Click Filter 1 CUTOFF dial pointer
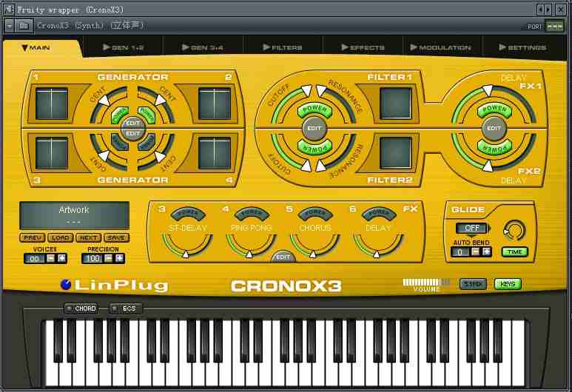Image resolution: width=572 pixels, height=392 pixels. pyautogui.click(x=306, y=89)
